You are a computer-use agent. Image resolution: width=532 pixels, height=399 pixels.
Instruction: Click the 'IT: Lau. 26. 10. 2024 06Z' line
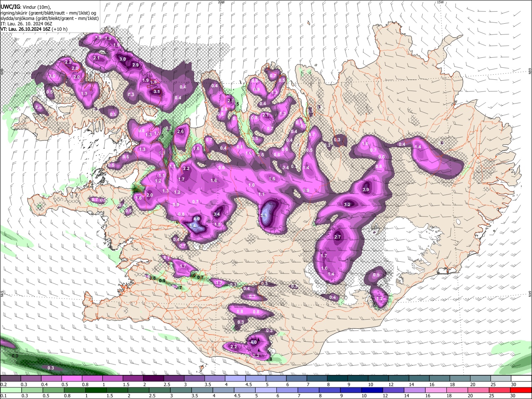(x=26, y=24)
